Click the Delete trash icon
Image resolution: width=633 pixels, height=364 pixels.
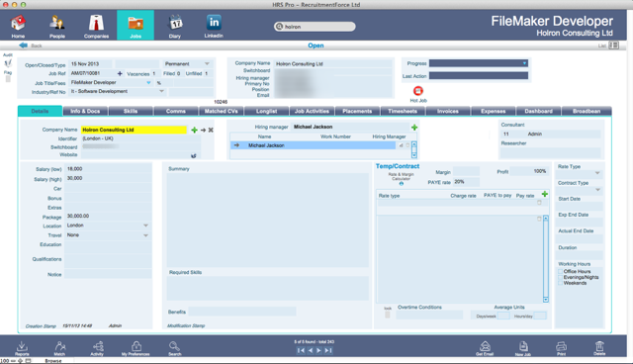599,346
